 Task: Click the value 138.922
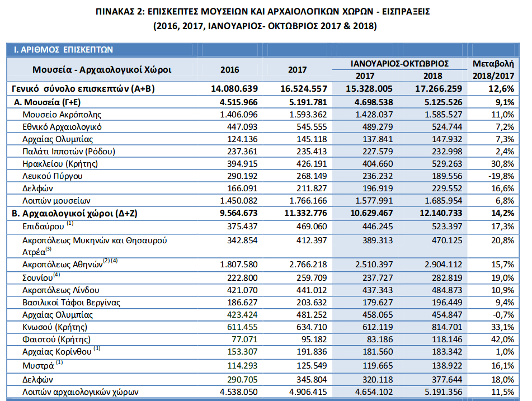(447, 366)
